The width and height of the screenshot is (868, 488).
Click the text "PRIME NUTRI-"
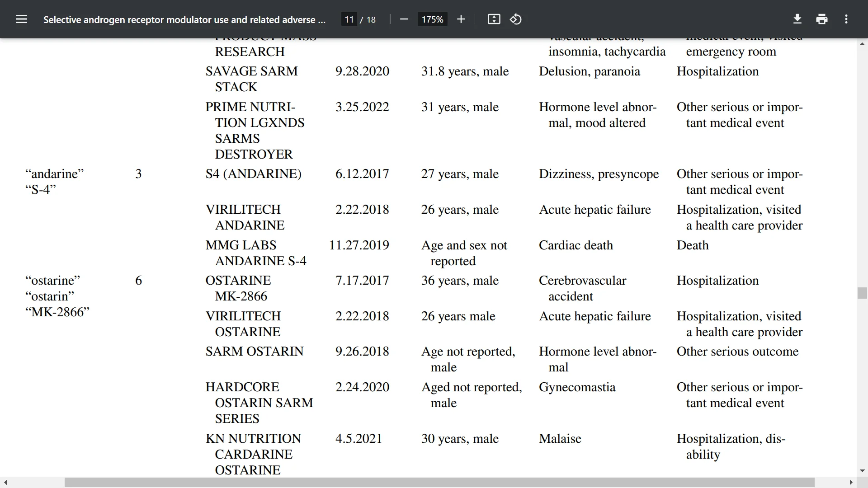tap(250, 107)
